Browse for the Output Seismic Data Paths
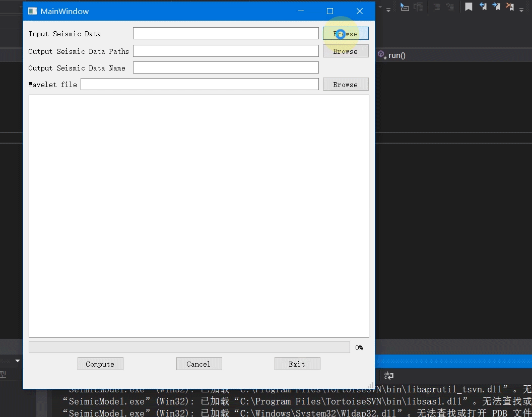The image size is (532, 417). click(x=346, y=51)
